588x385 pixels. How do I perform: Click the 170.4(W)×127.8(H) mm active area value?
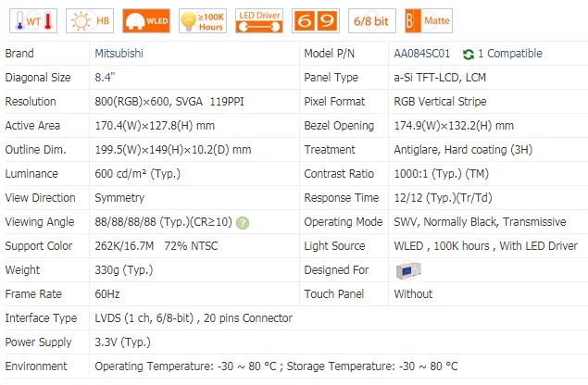tap(155, 126)
